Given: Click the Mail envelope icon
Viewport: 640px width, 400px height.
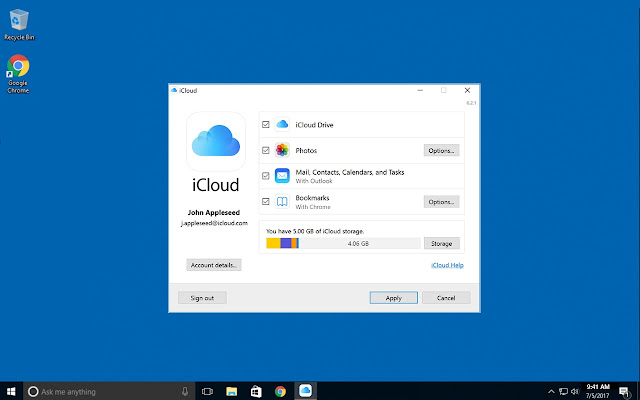Looking at the screenshot, I should (282, 176).
